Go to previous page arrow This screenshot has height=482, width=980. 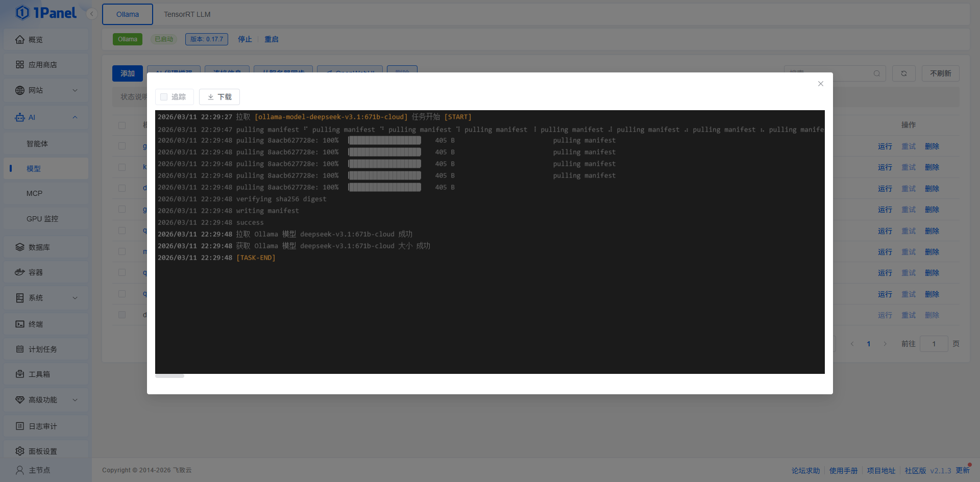click(852, 344)
